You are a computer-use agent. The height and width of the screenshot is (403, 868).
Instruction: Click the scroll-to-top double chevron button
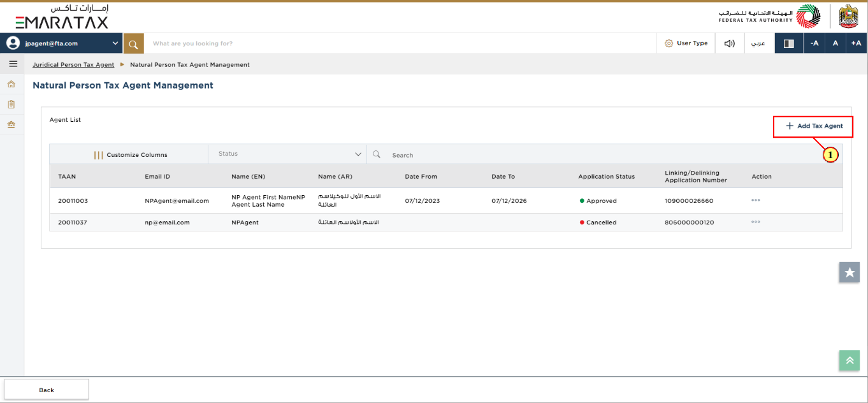[850, 360]
